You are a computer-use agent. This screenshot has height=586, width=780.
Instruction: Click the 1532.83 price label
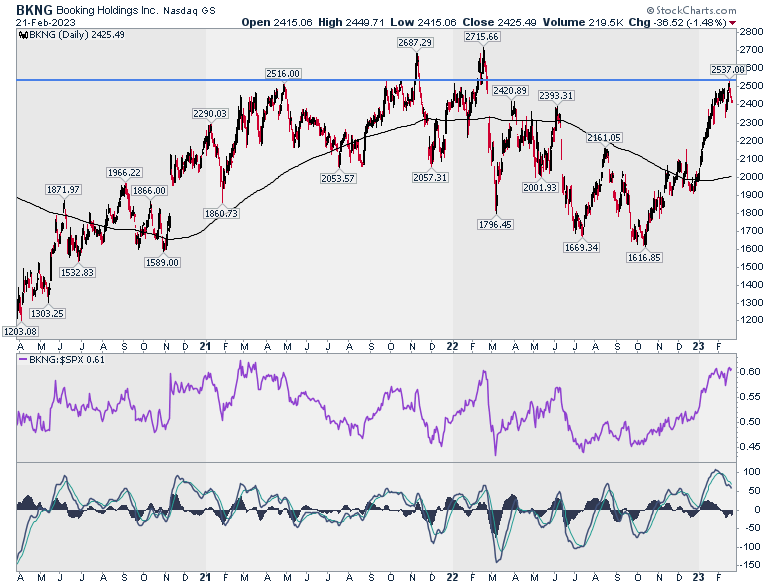(77, 273)
